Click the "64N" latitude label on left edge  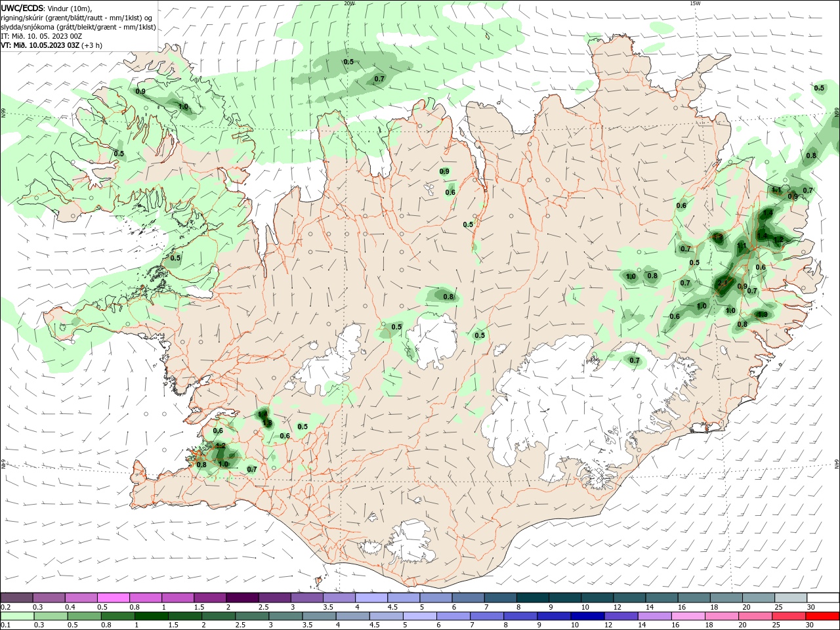(3, 463)
